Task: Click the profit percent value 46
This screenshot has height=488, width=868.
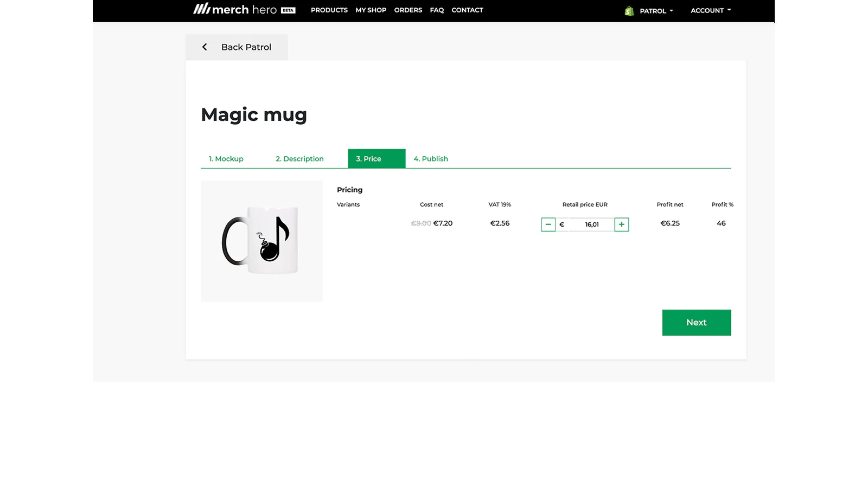Action: pyautogui.click(x=721, y=223)
